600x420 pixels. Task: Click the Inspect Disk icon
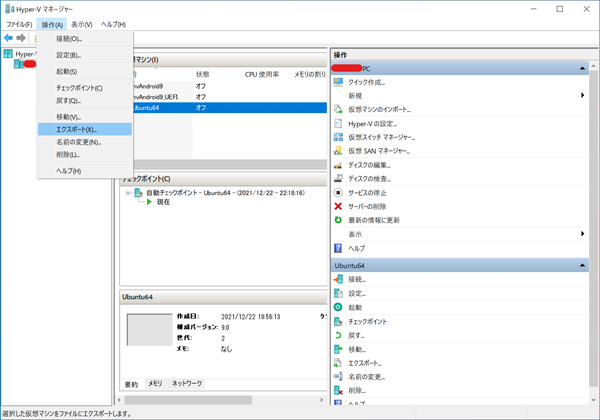point(338,179)
